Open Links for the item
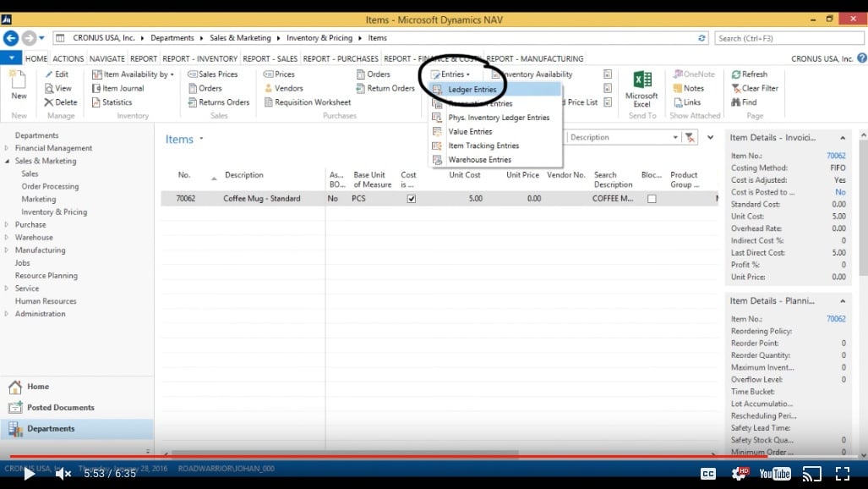The image size is (868, 489). click(x=687, y=102)
